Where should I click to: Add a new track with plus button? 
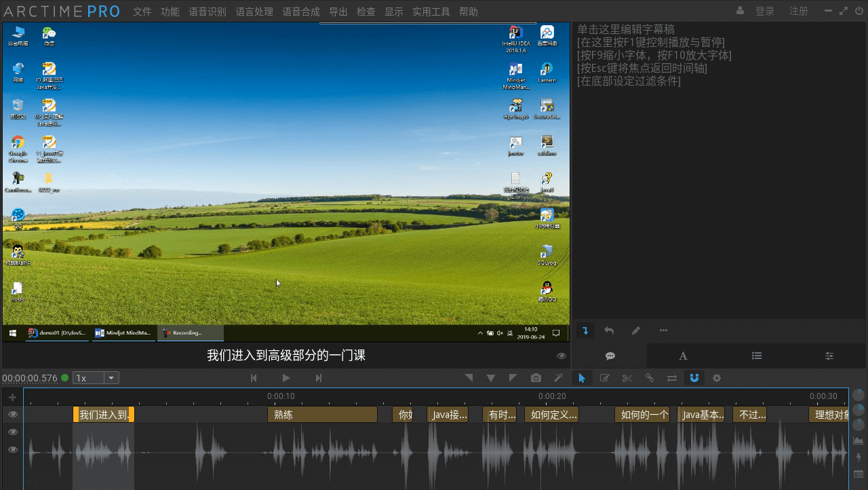[x=12, y=397]
